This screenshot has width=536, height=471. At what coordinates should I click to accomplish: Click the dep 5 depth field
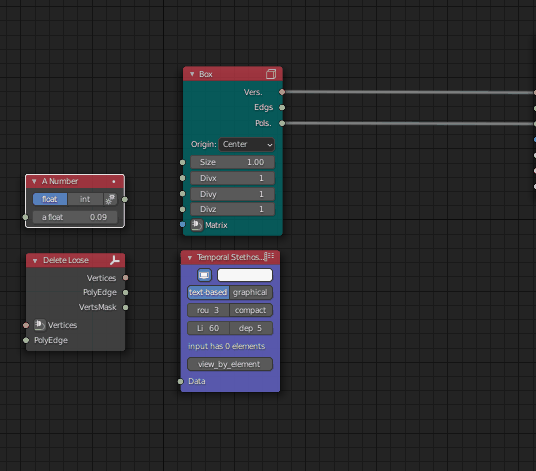click(x=251, y=328)
